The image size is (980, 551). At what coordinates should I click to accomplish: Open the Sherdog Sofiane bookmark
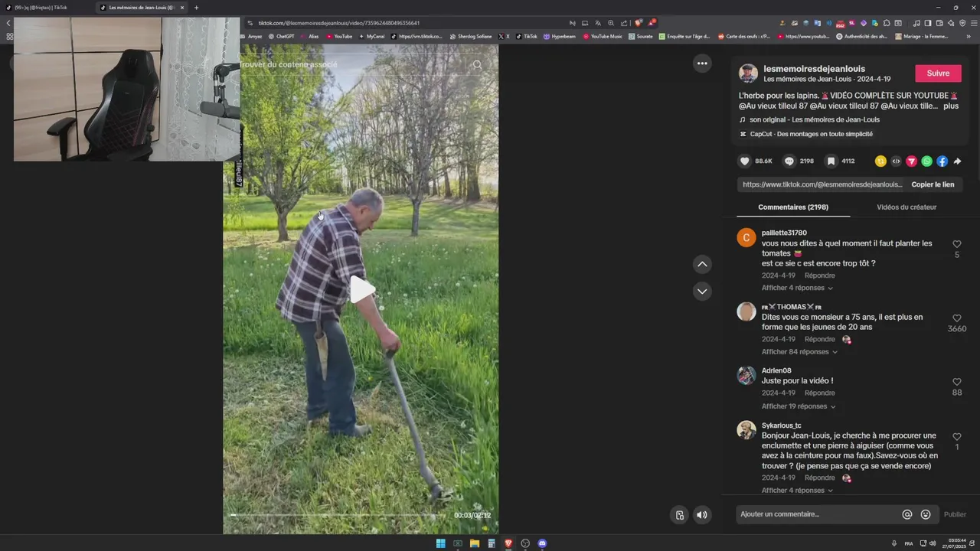tap(471, 36)
